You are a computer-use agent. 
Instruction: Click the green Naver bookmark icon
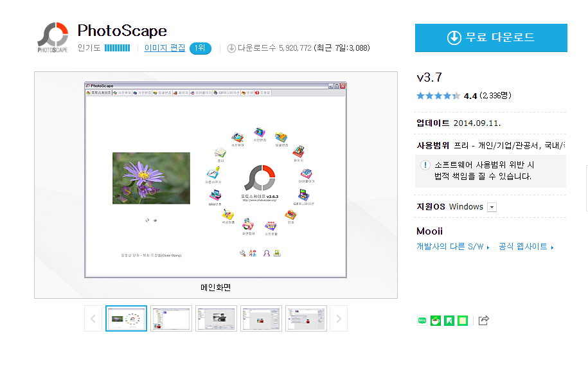[x=449, y=321]
